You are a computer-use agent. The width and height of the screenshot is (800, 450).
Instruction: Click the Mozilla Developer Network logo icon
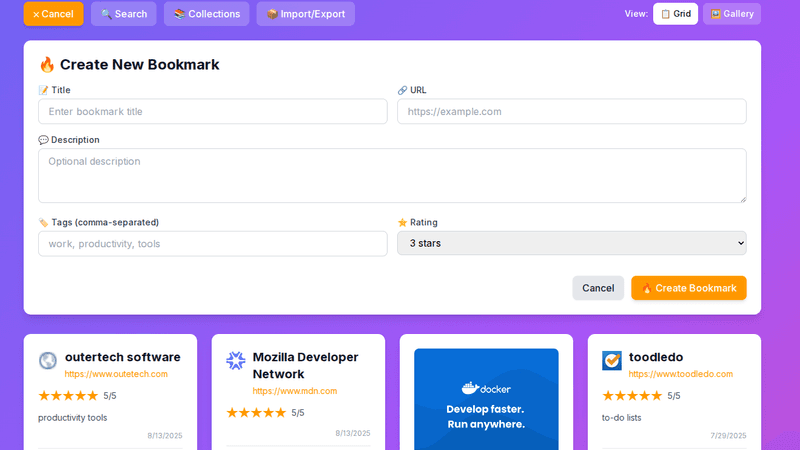(x=236, y=360)
